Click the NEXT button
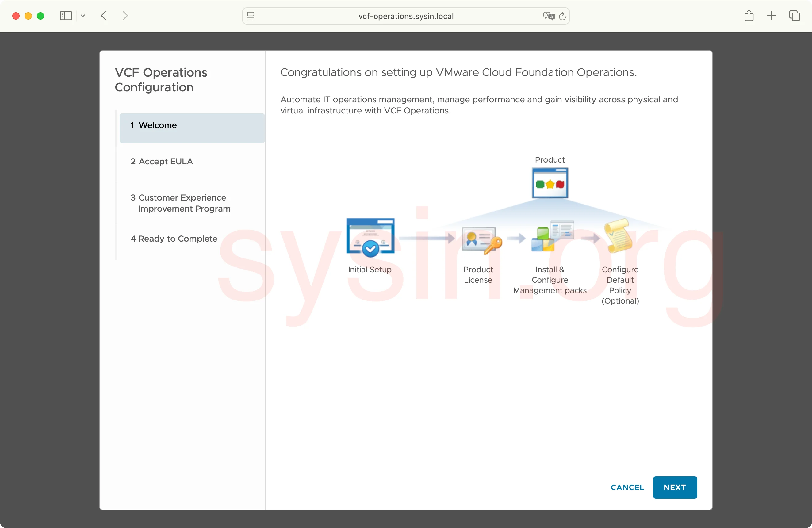Viewport: 812px width, 528px height. click(x=675, y=488)
